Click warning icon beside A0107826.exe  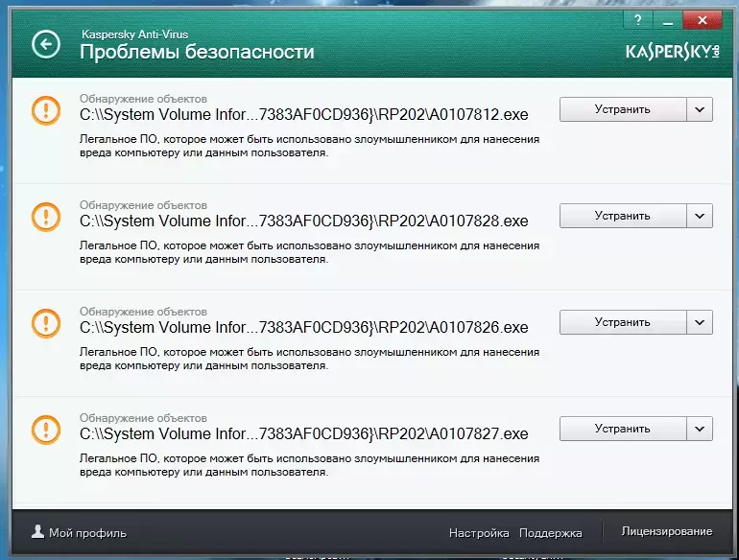coord(46,323)
